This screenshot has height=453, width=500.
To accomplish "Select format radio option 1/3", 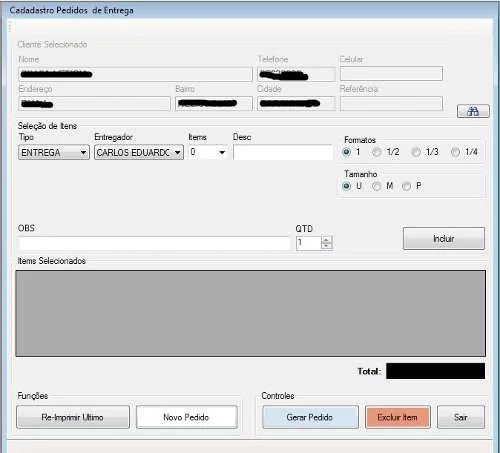I will point(416,152).
